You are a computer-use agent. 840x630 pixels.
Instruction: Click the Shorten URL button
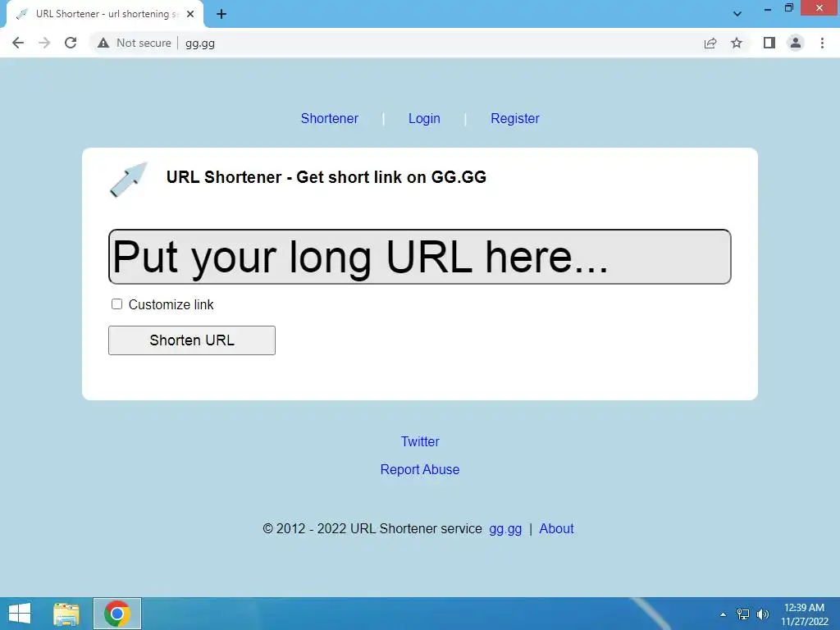192,340
